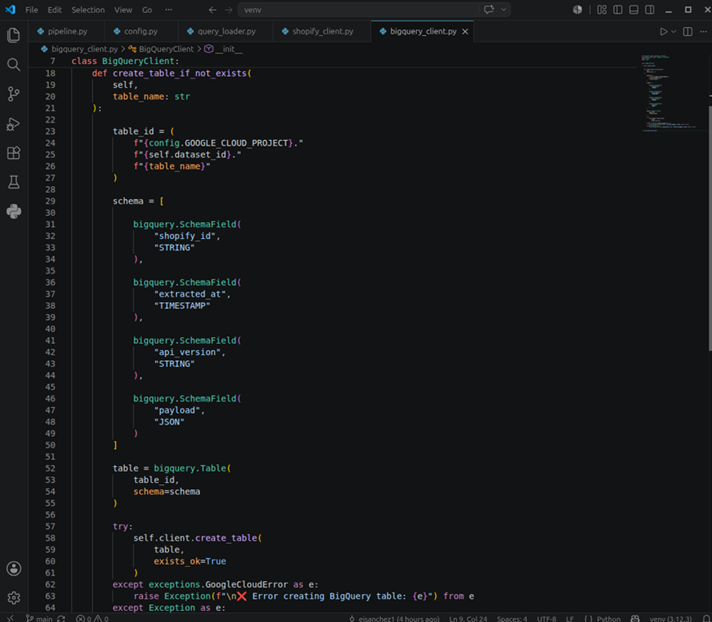
Task: Open the Copilot chat icon
Action: coord(489,10)
